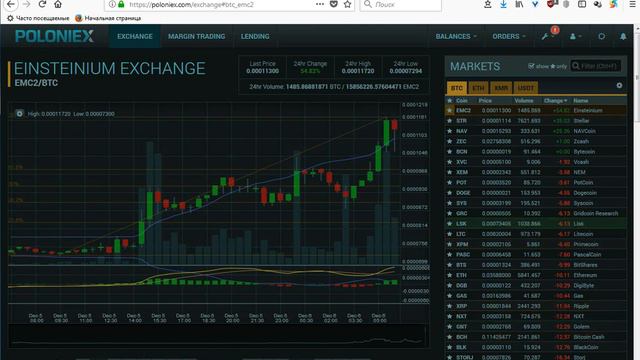Select the DGB DigiByte market row
Viewport: 640px width, 360px height.
tap(536, 285)
